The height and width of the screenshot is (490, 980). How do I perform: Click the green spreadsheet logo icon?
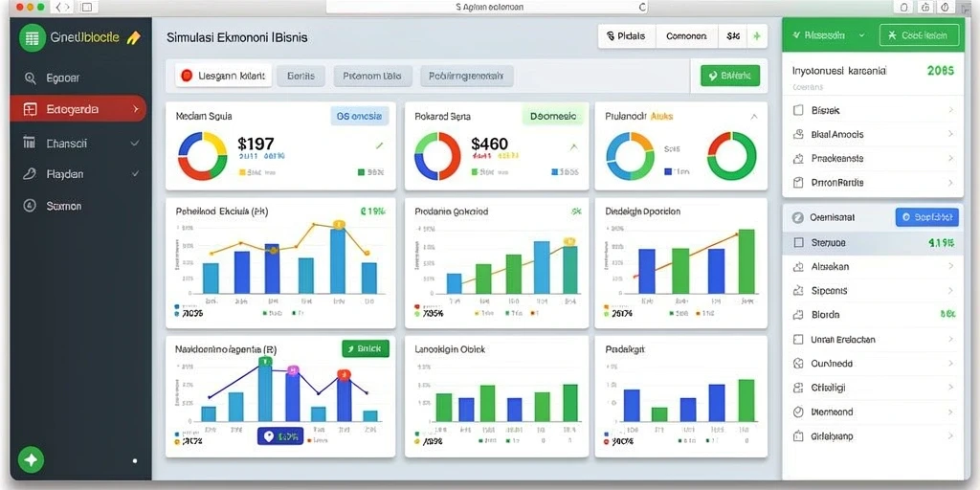point(32,38)
